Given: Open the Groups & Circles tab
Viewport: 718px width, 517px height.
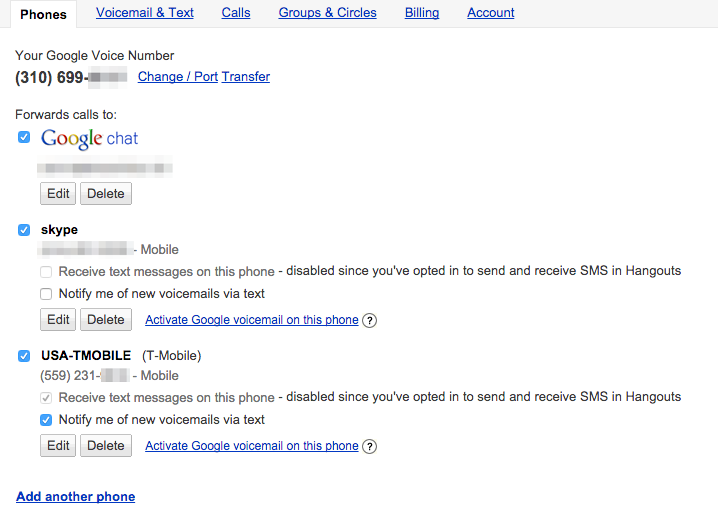Looking at the screenshot, I should (x=327, y=13).
